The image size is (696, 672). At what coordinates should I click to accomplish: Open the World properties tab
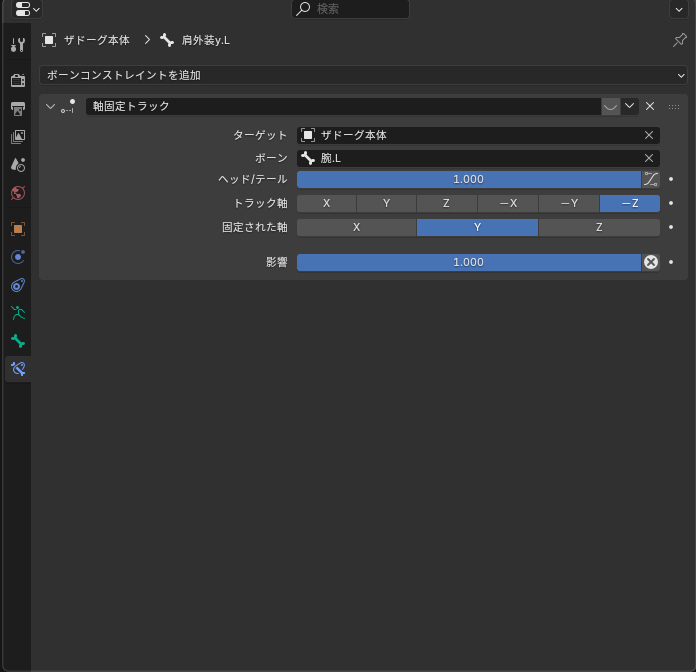[18, 193]
